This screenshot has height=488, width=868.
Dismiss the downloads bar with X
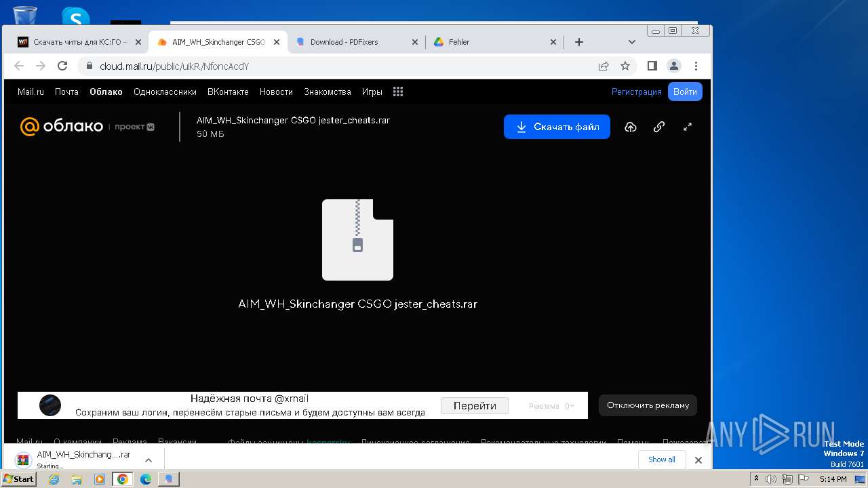pyautogui.click(x=698, y=460)
